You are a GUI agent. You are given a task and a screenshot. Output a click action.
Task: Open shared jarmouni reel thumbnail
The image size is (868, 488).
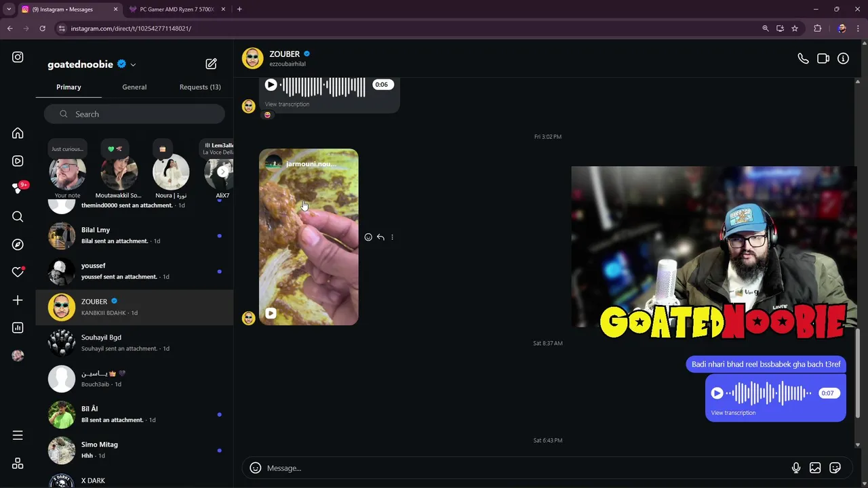(x=309, y=237)
